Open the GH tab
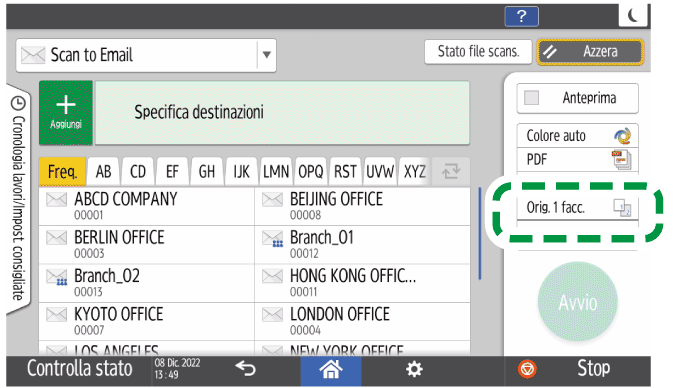 207,172
